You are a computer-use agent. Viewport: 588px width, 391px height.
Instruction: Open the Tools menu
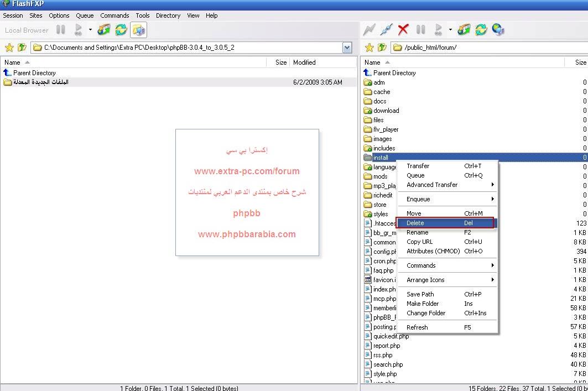pyautogui.click(x=143, y=15)
